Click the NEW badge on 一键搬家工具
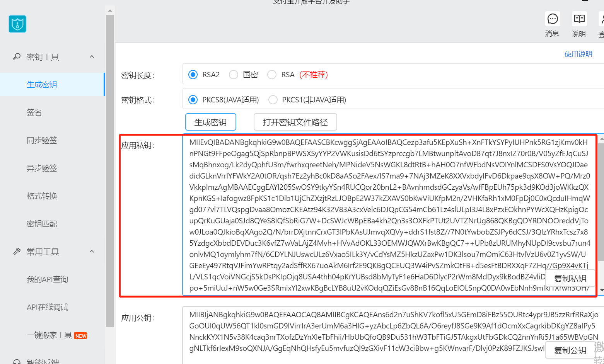 [x=80, y=335]
